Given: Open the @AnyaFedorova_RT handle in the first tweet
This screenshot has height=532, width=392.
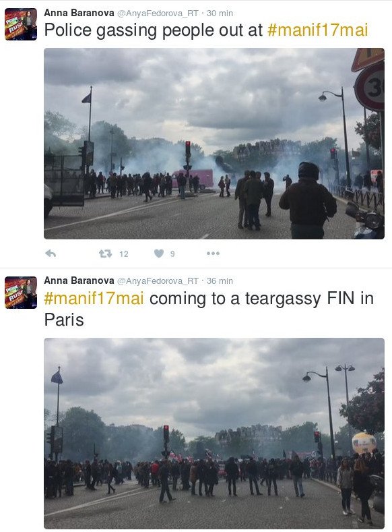Looking at the screenshot, I should click(x=158, y=13).
